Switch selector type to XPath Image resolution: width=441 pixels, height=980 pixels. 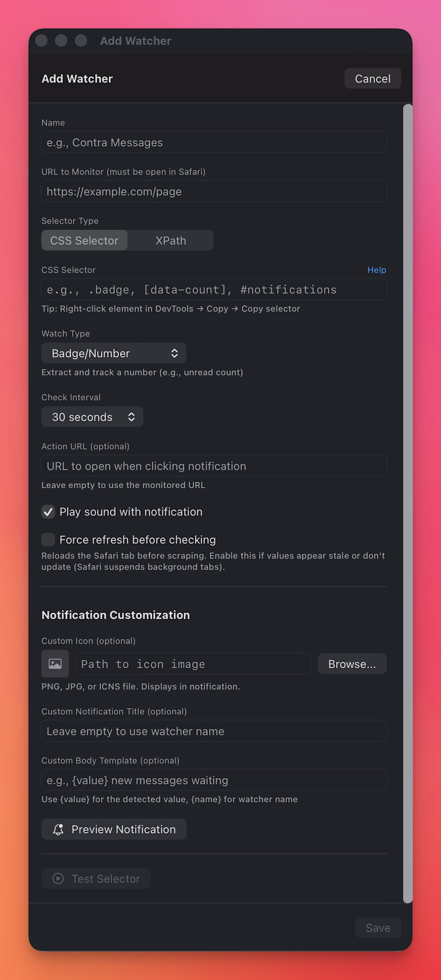(x=171, y=240)
